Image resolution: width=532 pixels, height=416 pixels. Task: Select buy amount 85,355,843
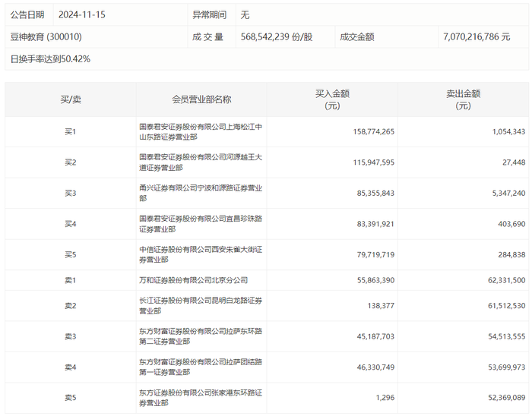click(x=375, y=193)
